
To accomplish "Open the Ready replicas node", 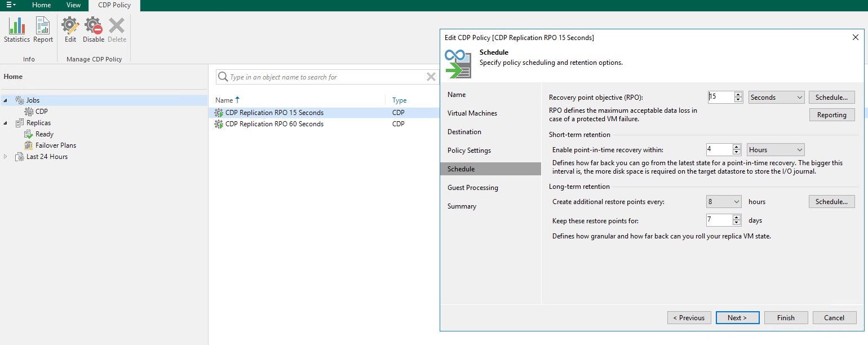I will (x=44, y=134).
